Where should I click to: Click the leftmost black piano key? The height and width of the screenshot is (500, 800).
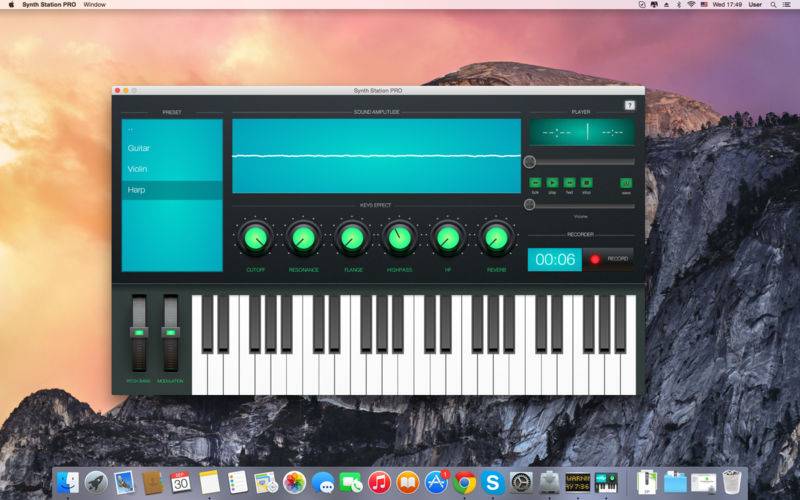click(x=207, y=323)
